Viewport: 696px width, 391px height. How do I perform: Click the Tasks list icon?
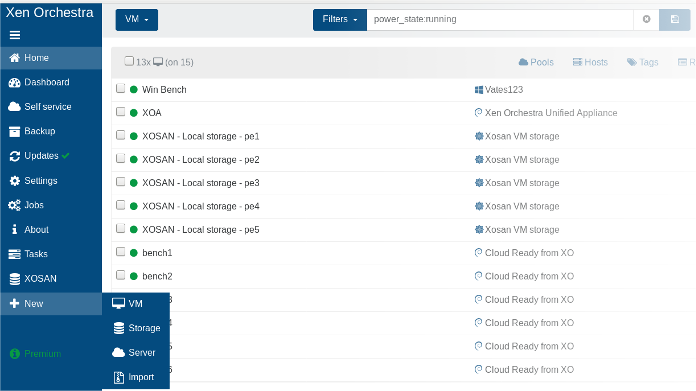tap(14, 254)
